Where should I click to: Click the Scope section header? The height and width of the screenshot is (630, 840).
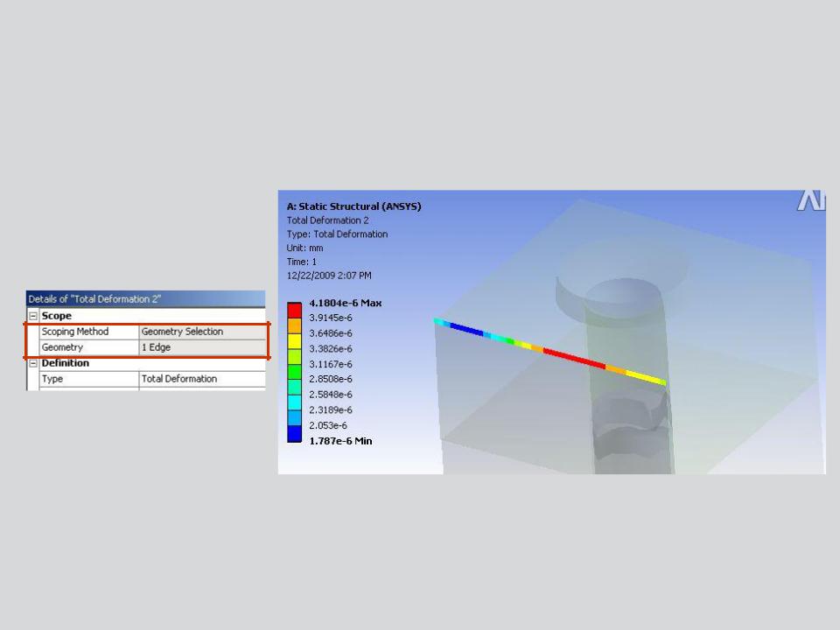[56, 316]
